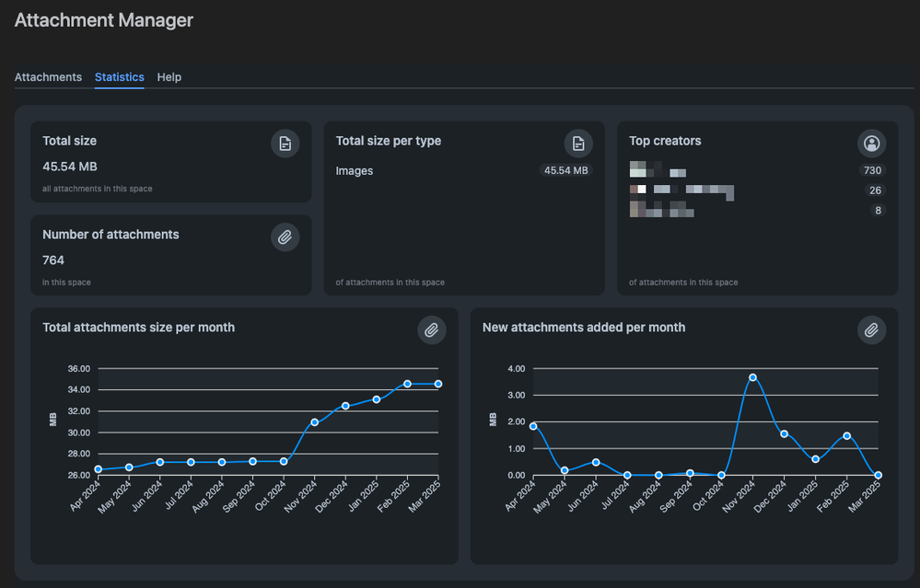
Task: Select the Mar 2025 data point on size chart
Action: tap(438, 383)
